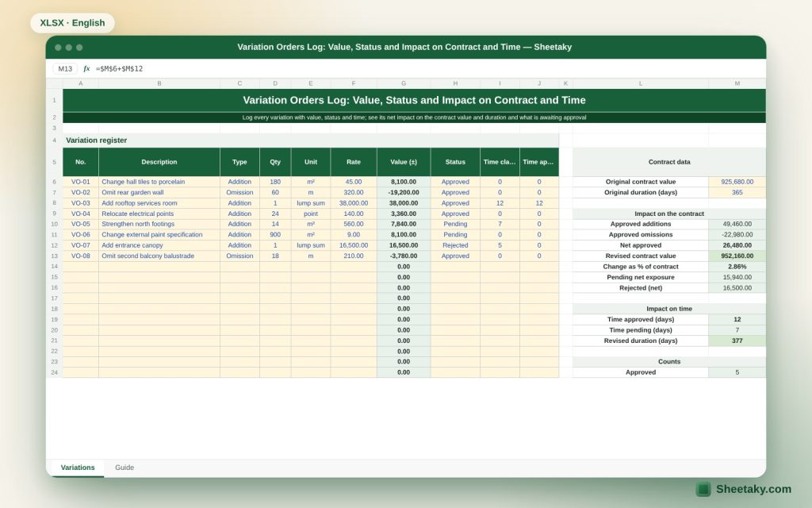The width and height of the screenshot is (812, 508).
Task: Select cell 'Add rooftop services room'
Action: [x=159, y=203]
